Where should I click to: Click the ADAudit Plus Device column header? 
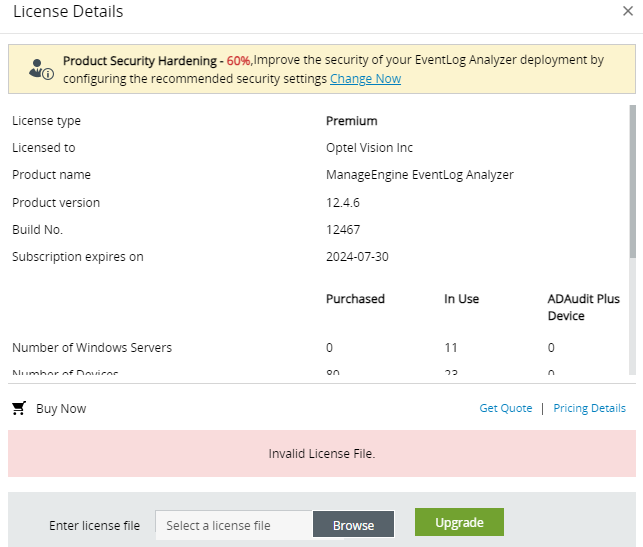coord(584,307)
